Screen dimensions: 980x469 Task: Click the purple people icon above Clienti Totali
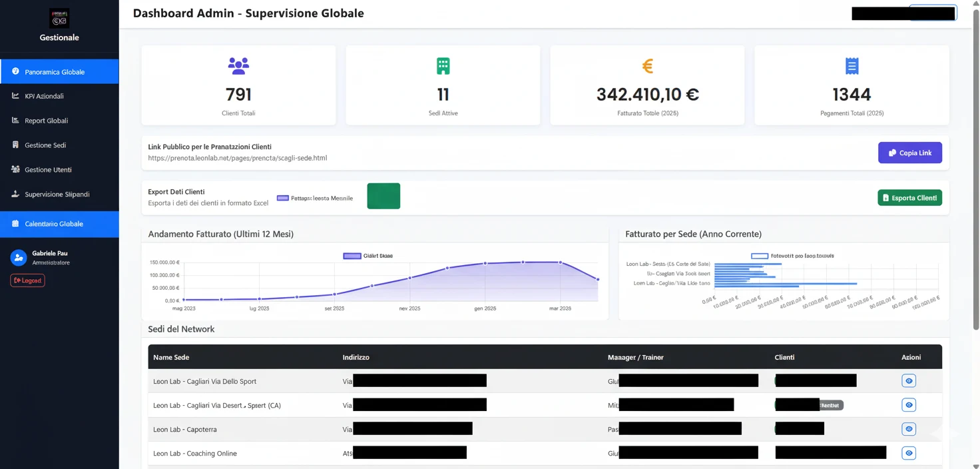click(238, 66)
